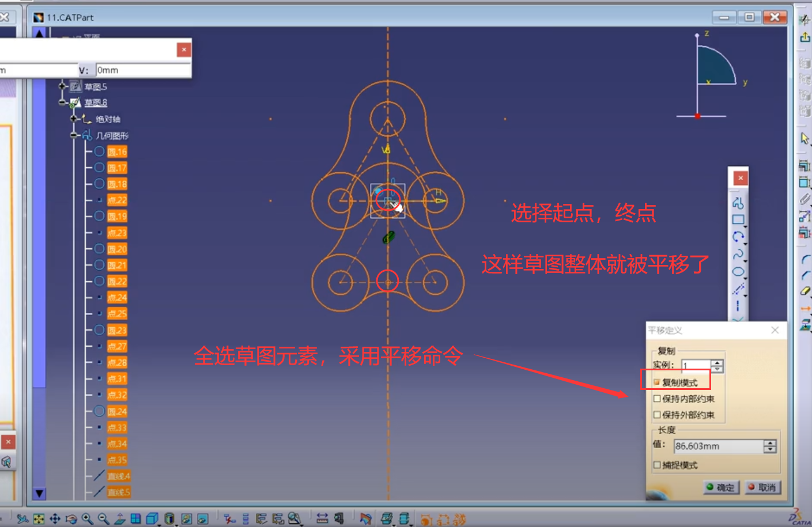This screenshot has width=812, height=527.
Task: Click the tree scroll-down arrow
Action: point(39,494)
